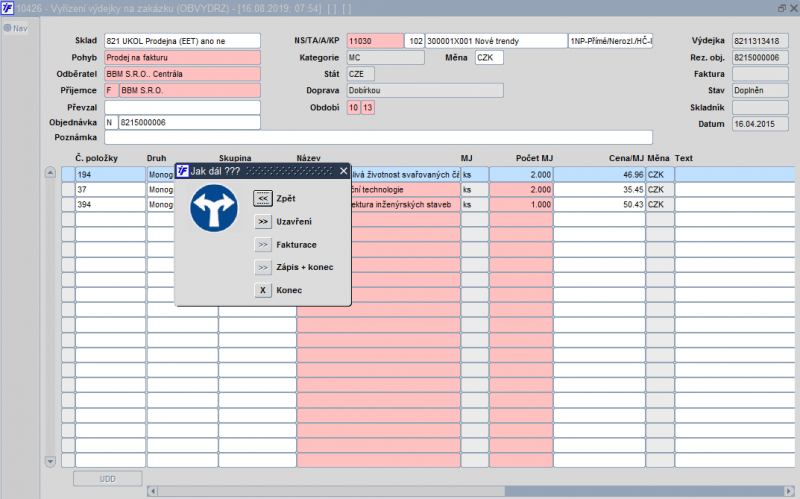800x499 pixels.
Task: Click the Doprava Dobírkou field
Action: pyautogui.click(x=425, y=90)
